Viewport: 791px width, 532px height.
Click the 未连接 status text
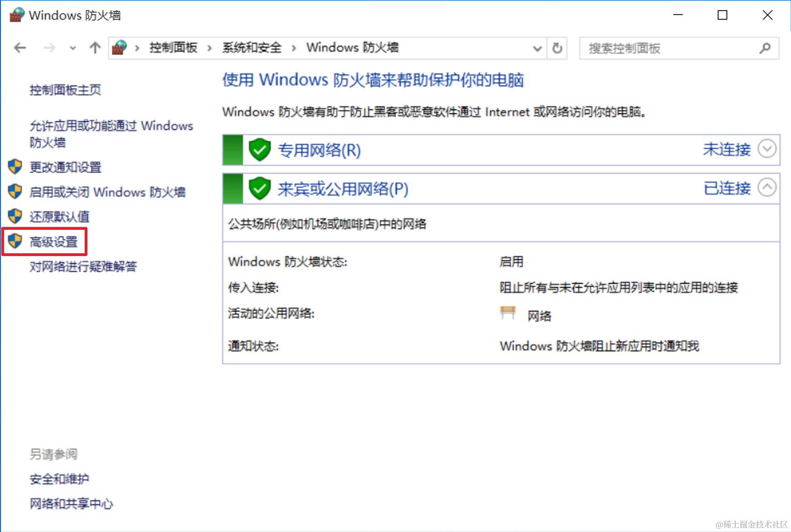[727, 149]
